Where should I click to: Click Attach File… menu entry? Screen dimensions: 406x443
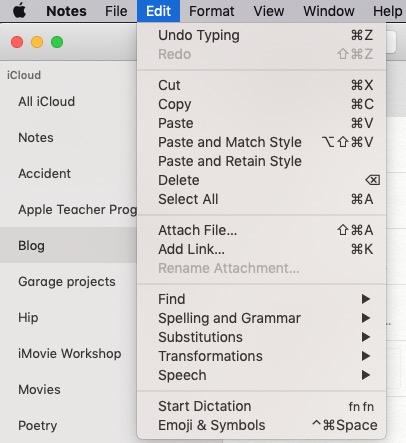262,230
